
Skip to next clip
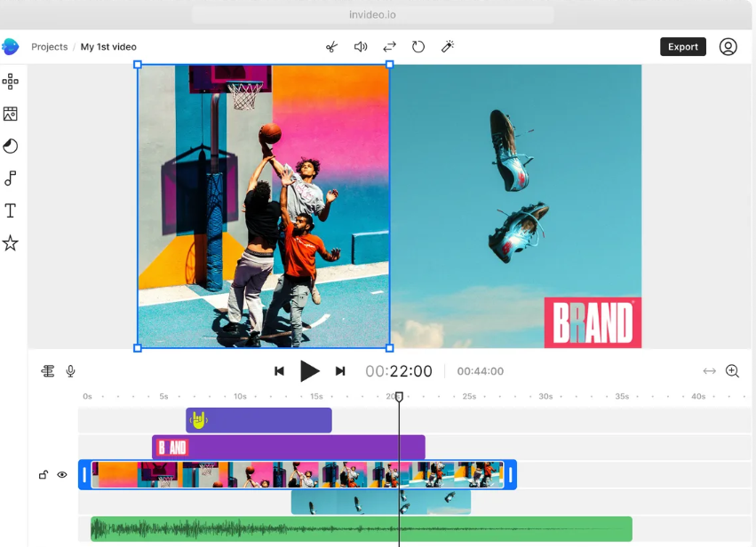(x=340, y=371)
